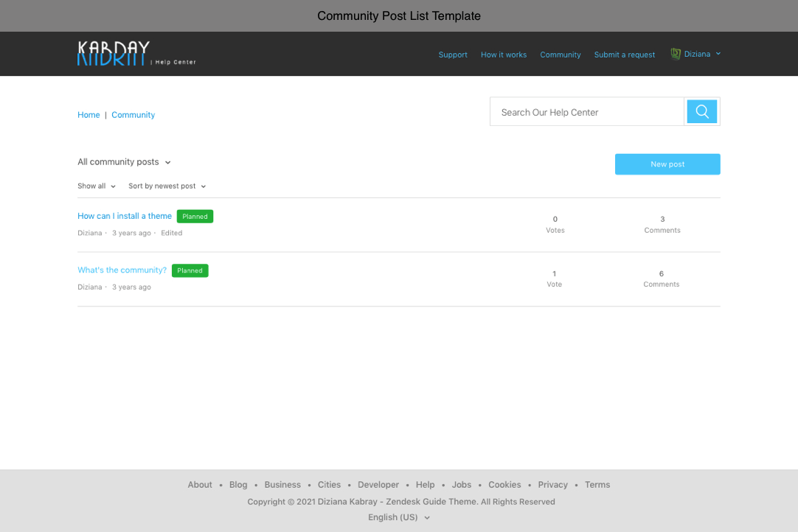Click the Diziana user avatar icon
The height and width of the screenshot is (532, 798).
[x=675, y=54]
